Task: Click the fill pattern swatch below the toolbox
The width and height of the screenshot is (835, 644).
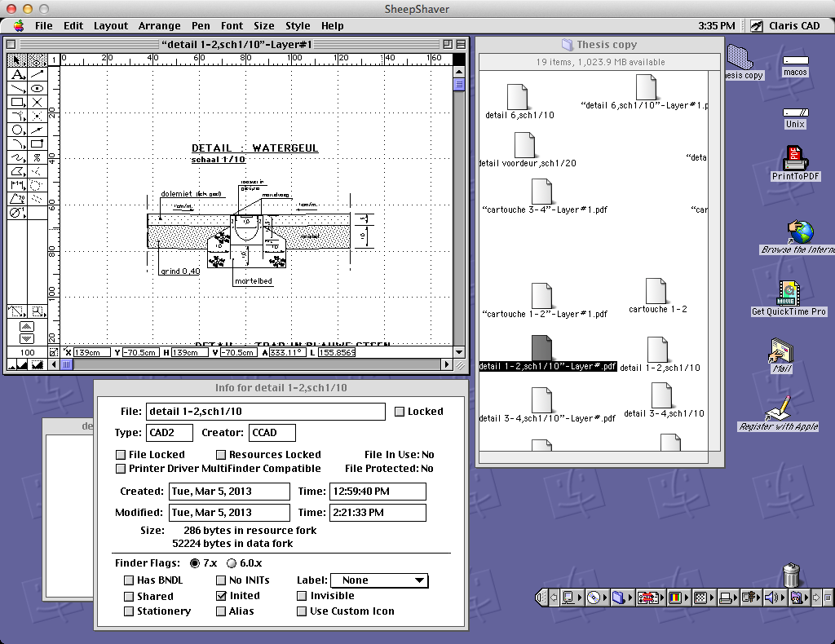Action: 37,364
